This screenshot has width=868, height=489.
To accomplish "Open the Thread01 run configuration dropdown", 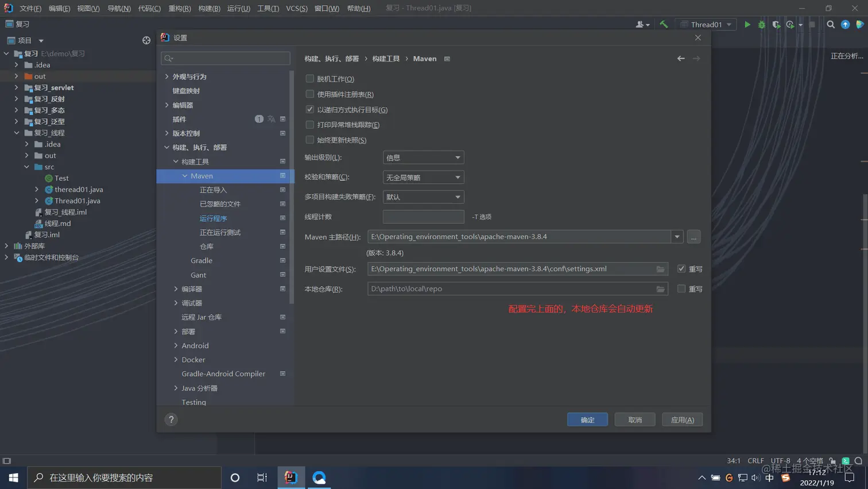I will pyautogui.click(x=706, y=25).
